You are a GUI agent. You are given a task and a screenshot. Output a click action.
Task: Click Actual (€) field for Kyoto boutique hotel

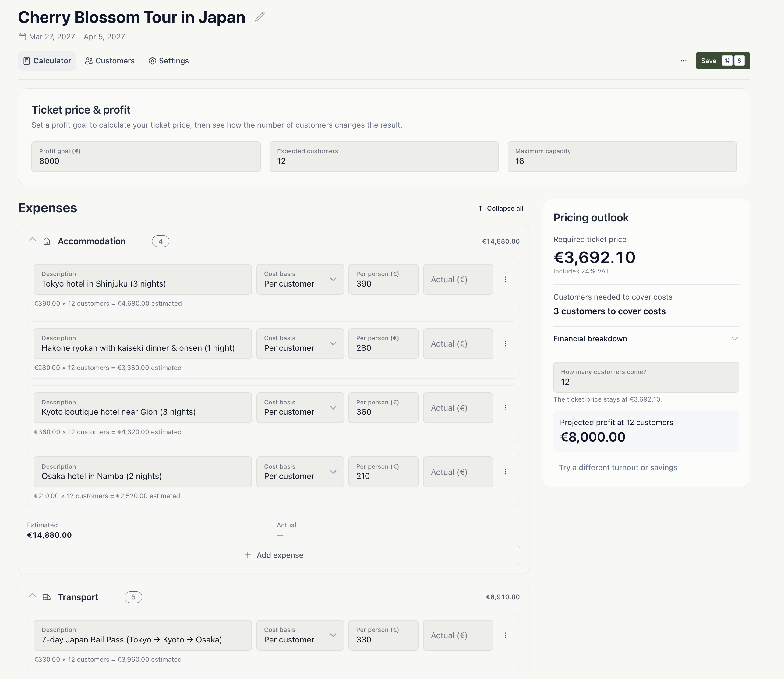pos(458,408)
